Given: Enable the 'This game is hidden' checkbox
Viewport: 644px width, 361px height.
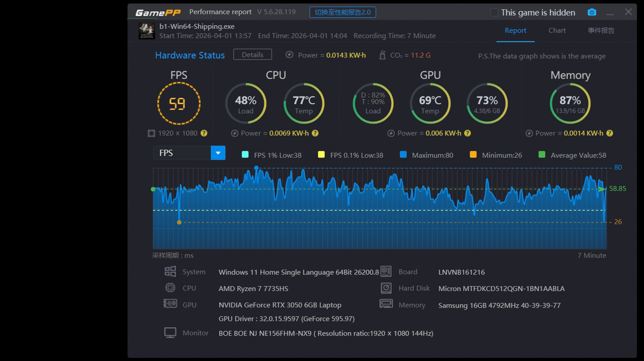Looking at the screenshot, I should tap(494, 12).
